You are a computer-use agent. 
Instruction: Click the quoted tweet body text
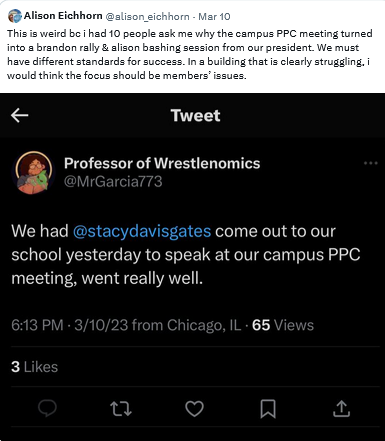pos(186,255)
